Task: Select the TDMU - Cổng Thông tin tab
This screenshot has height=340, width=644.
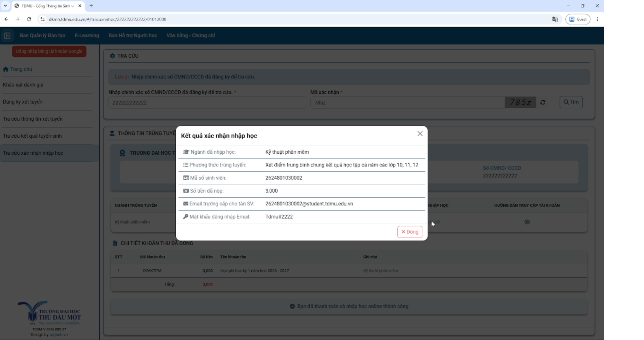Action: click(x=47, y=6)
